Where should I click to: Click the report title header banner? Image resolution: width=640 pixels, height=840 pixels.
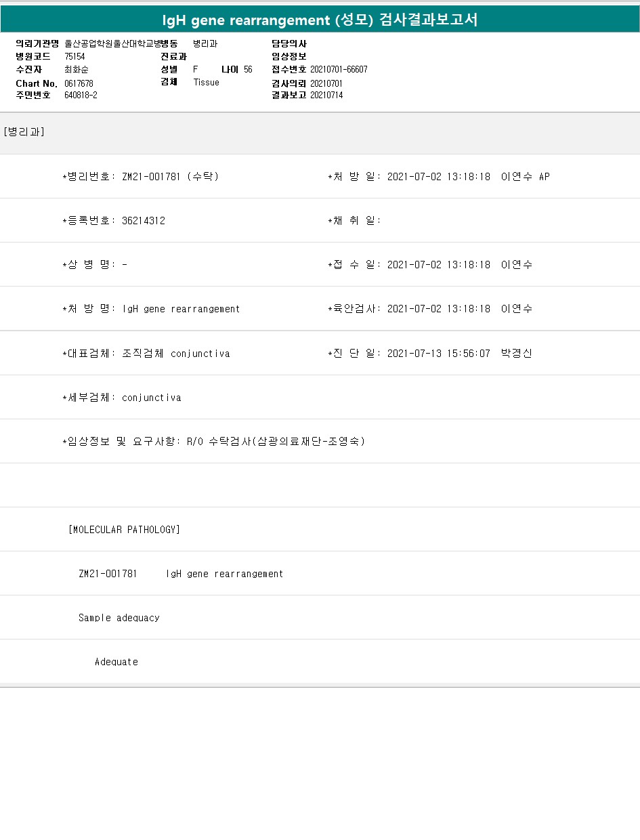click(320, 20)
